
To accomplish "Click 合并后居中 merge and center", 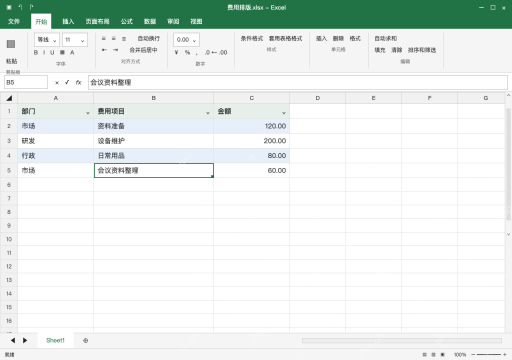I will tap(143, 50).
